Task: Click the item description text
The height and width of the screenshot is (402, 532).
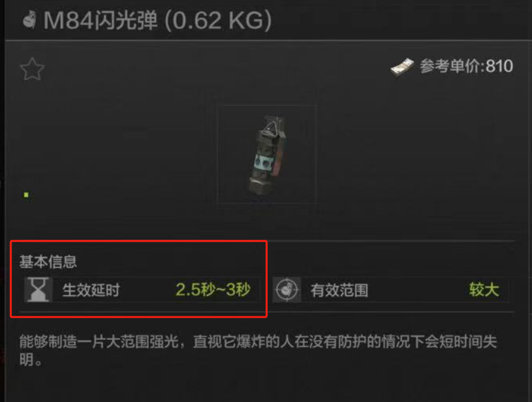Action: point(258,351)
